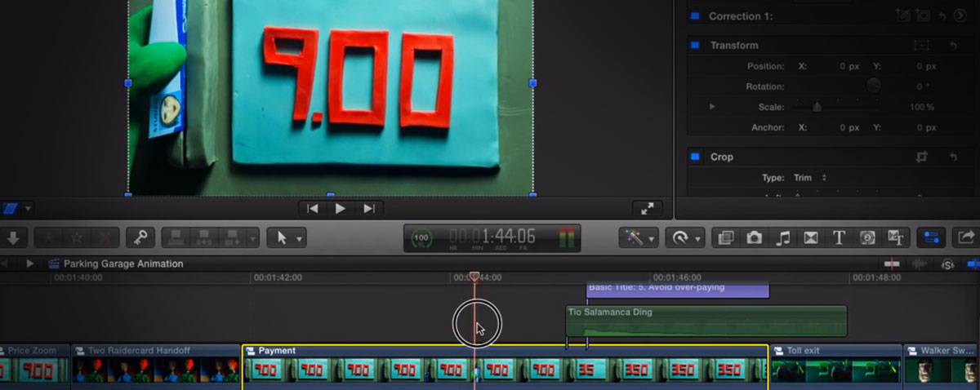Open the magic wand enhancements dropdown
The width and height of the screenshot is (980, 390).
[639, 237]
